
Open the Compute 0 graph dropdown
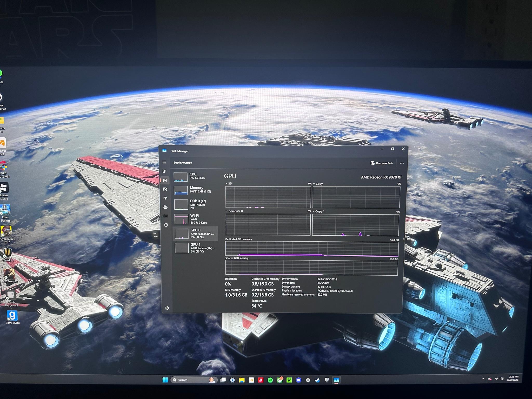point(234,211)
